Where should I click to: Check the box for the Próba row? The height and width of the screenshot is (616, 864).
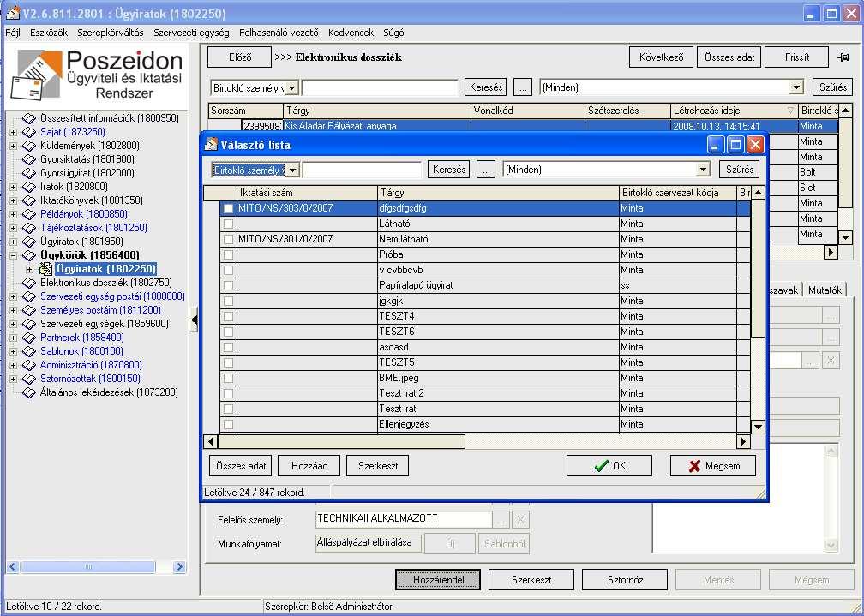click(x=228, y=255)
